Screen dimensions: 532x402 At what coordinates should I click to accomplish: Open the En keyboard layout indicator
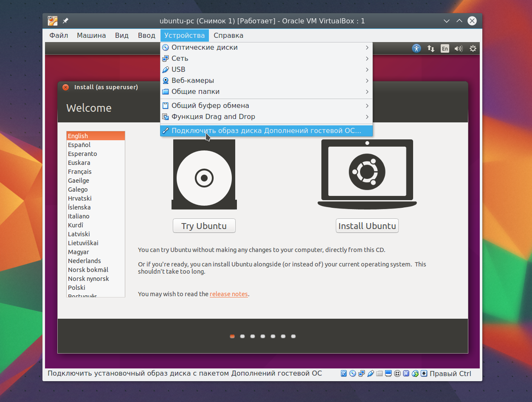click(x=445, y=48)
